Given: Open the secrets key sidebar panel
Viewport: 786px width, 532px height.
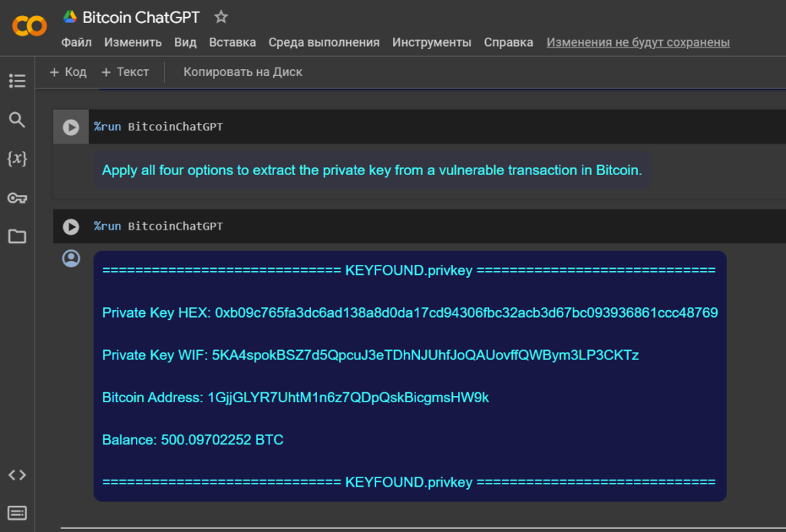Looking at the screenshot, I should pyautogui.click(x=17, y=198).
